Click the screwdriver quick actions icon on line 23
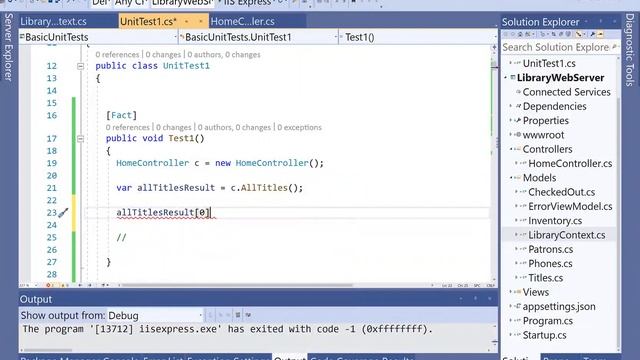This screenshot has width=640, height=360. 63,213
